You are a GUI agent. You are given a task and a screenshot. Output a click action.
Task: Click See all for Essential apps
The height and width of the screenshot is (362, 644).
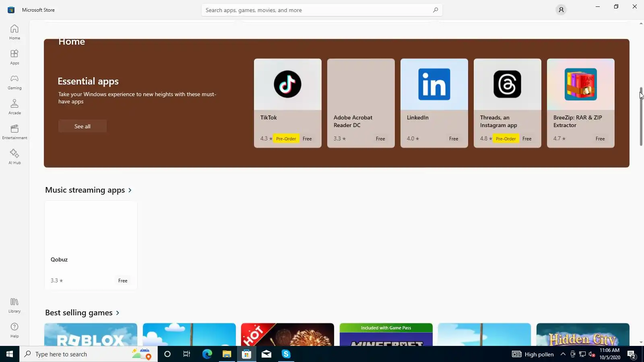point(83,126)
